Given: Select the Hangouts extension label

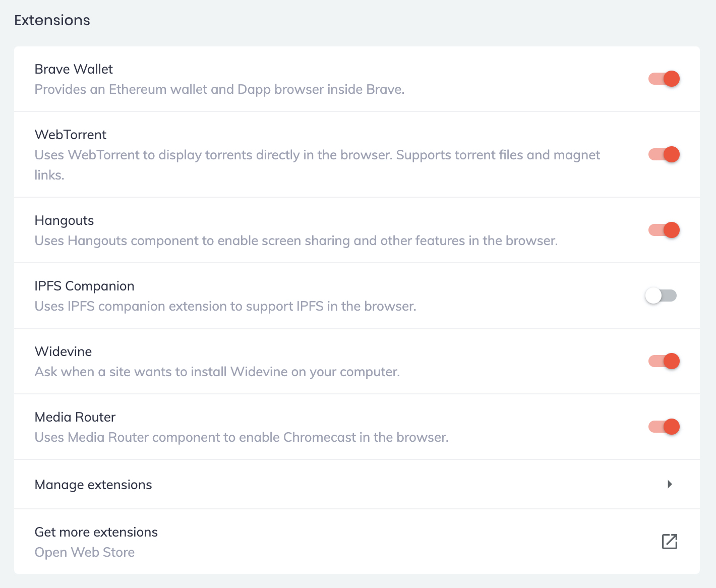Looking at the screenshot, I should click(64, 220).
